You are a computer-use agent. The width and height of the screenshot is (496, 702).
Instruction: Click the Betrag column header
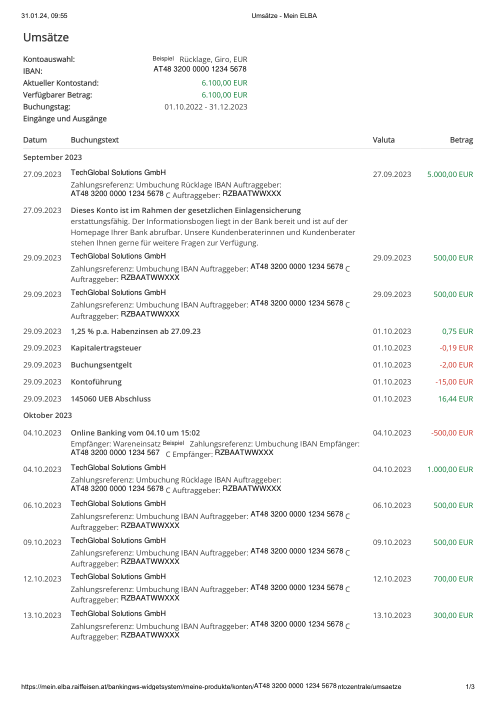(461, 140)
